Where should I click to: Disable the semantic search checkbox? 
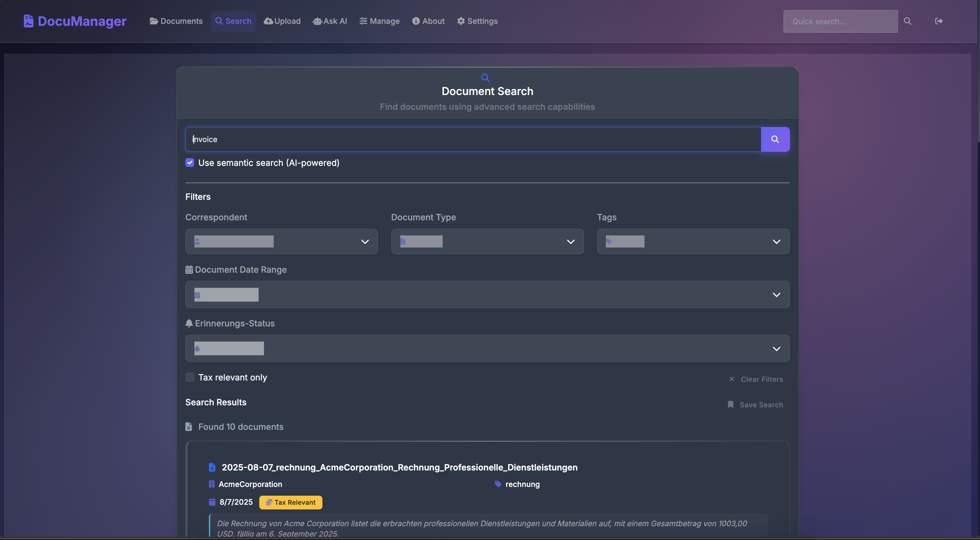[189, 163]
